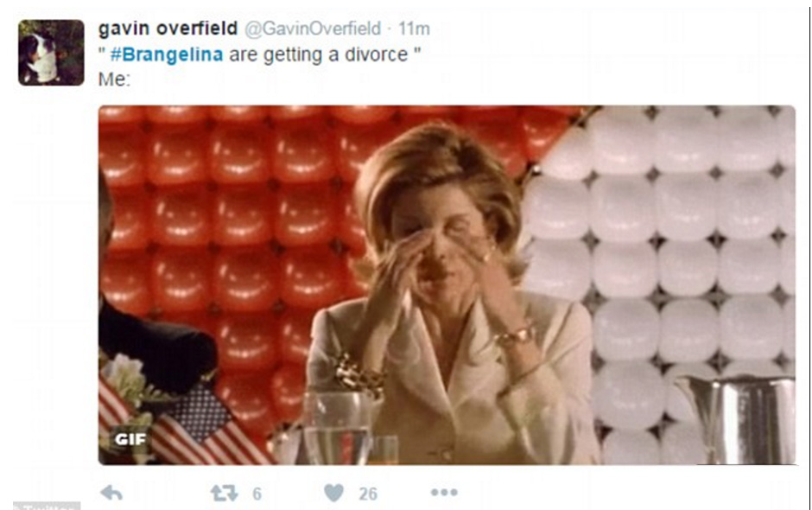Open the three-dot more options menu

(x=444, y=492)
